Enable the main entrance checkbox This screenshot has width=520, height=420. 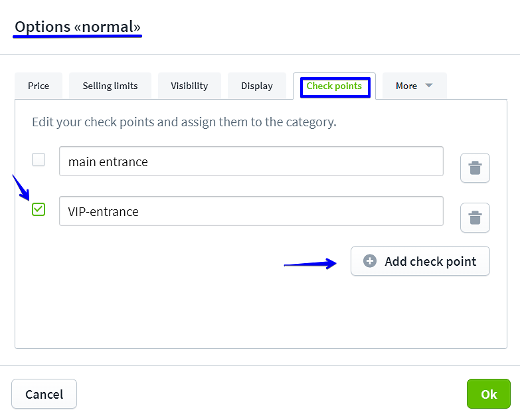coord(39,159)
